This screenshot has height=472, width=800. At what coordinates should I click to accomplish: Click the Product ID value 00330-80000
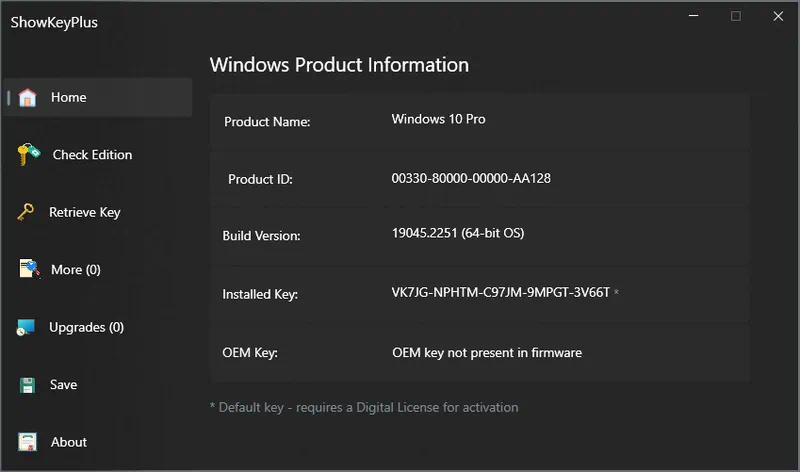(471, 178)
